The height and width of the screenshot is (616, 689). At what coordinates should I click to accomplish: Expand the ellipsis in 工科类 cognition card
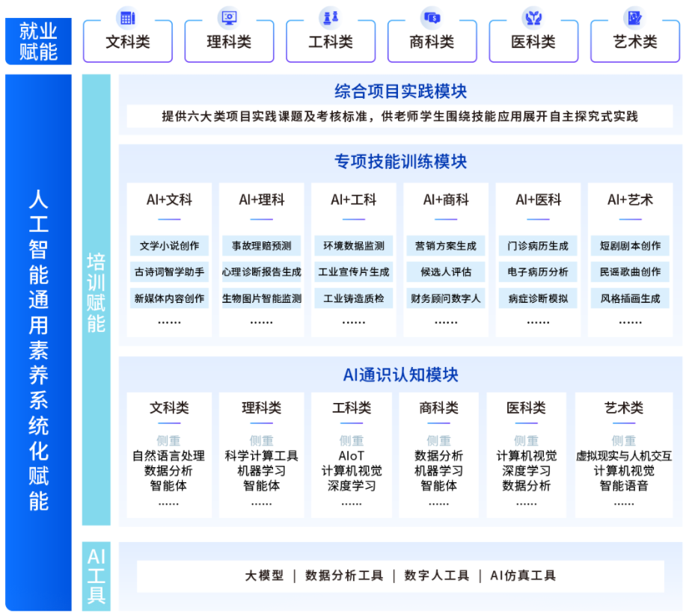coord(352,502)
